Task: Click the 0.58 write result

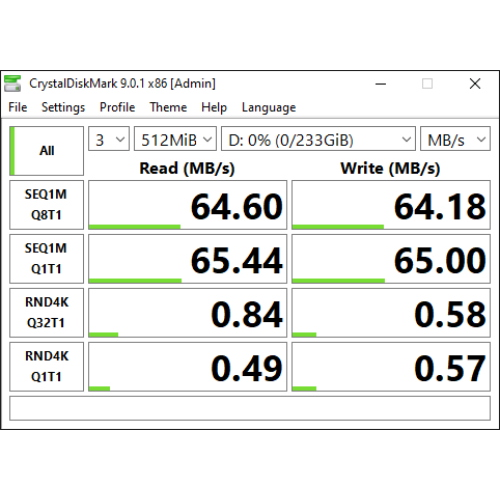Action: tap(391, 313)
